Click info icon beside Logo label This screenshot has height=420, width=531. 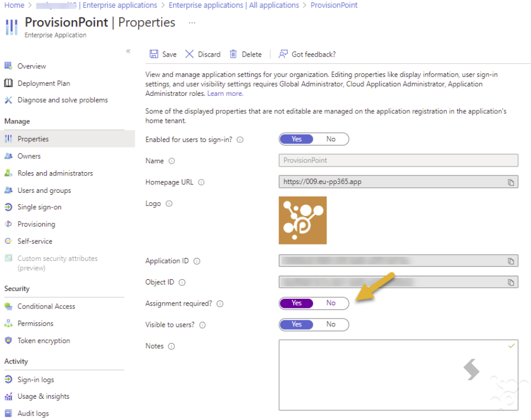tap(169, 204)
